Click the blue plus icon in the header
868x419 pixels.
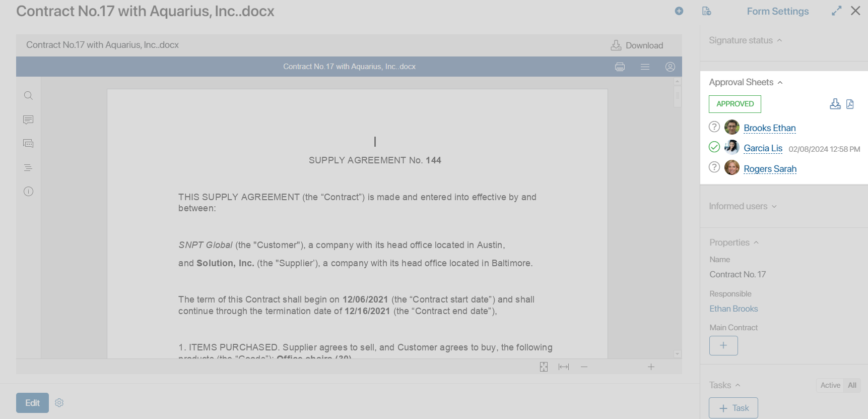pyautogui.click(x=679, y=11)
